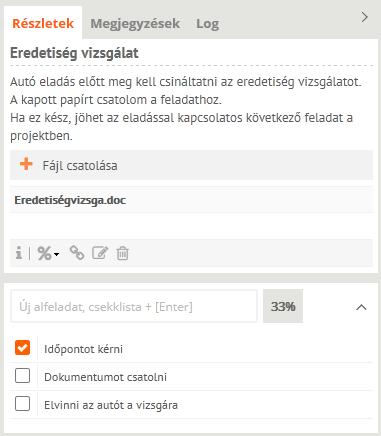Viewport: 381px width, 436px height.
Task: Open the percent completion dropdown
Action: [x=48, y=253]
